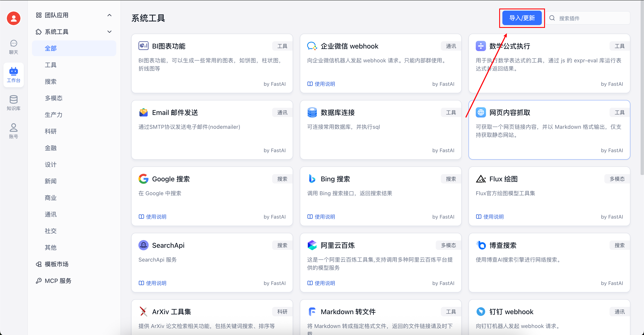Open 使用说明 for Google 搜索
Image resolution: width=644 pixels, height=335 pixels.
point(152,217)
